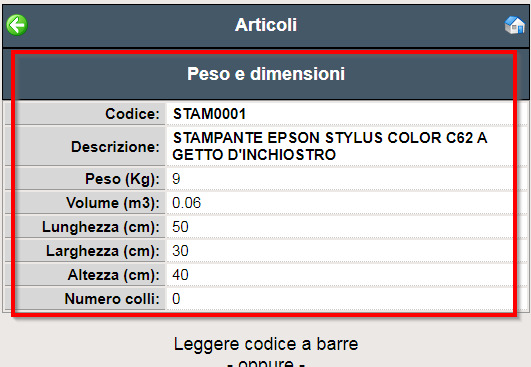Select the Altezza (cm) label
The height and width of the screenshot is (367, 531).
pyautogui.click(x=114, y=275)
